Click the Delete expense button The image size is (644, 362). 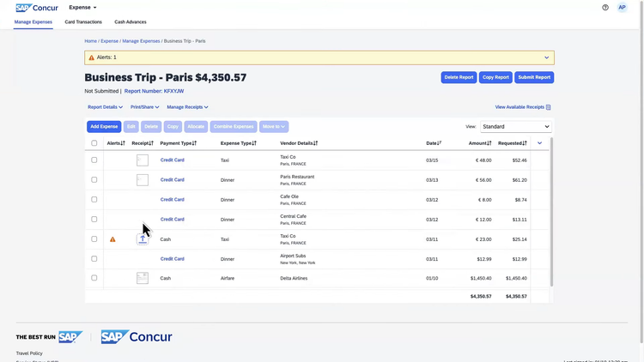(x=151, y=126)
